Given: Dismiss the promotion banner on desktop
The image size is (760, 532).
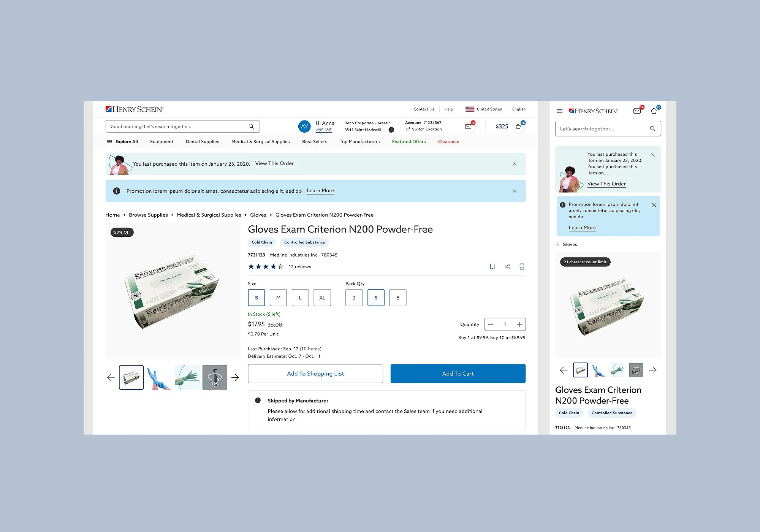Looking at the screenshot, I should tap(515, 191).
